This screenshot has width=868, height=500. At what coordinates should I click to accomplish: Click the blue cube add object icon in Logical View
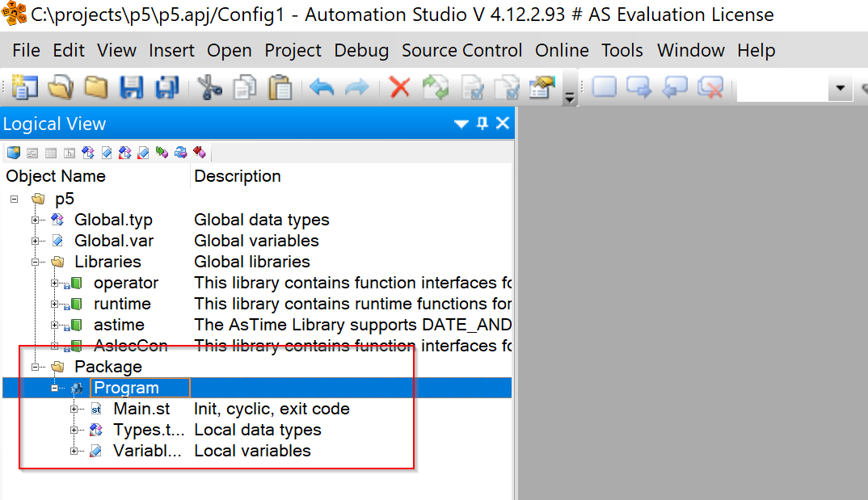[x=14, y=153]
